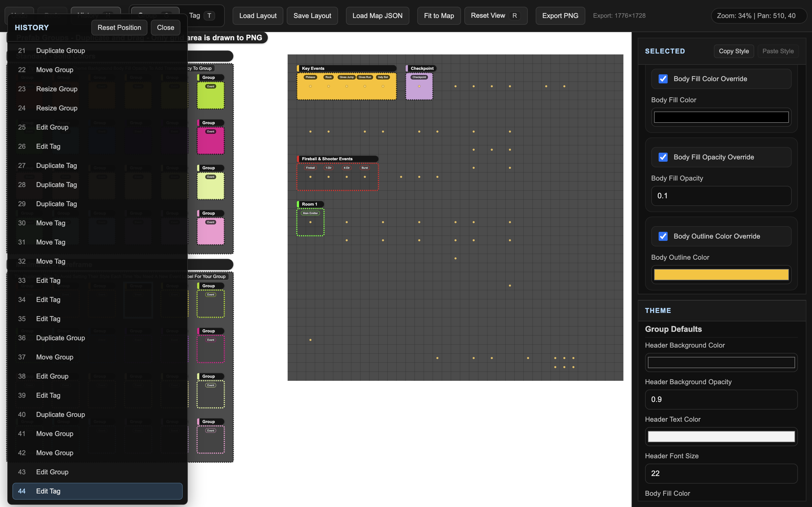Click the Save Layout button

[312, 16]
